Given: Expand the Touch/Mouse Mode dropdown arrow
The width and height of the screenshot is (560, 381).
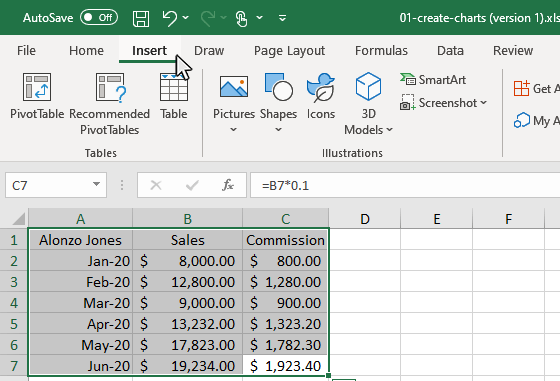Looking at the screenshot, I should tap(260, 17).
